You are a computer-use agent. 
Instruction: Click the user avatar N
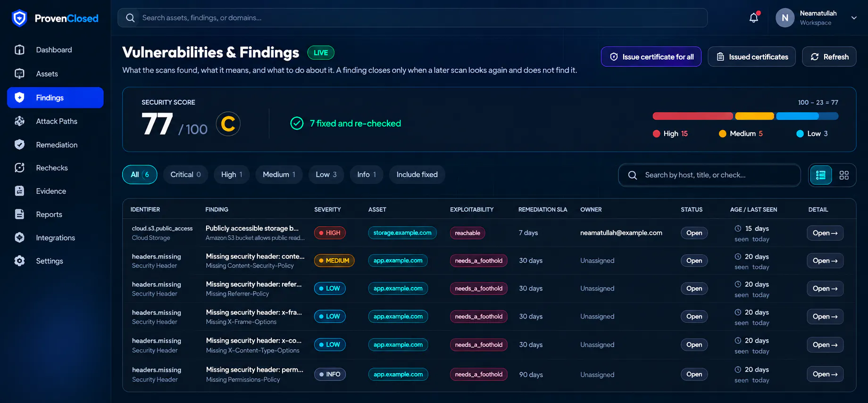[x=785, y=18]
